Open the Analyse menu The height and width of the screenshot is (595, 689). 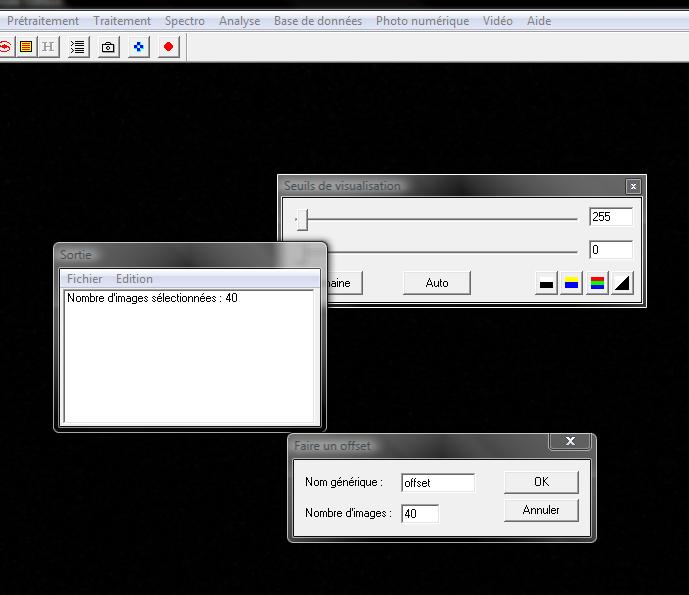point(239,21)
